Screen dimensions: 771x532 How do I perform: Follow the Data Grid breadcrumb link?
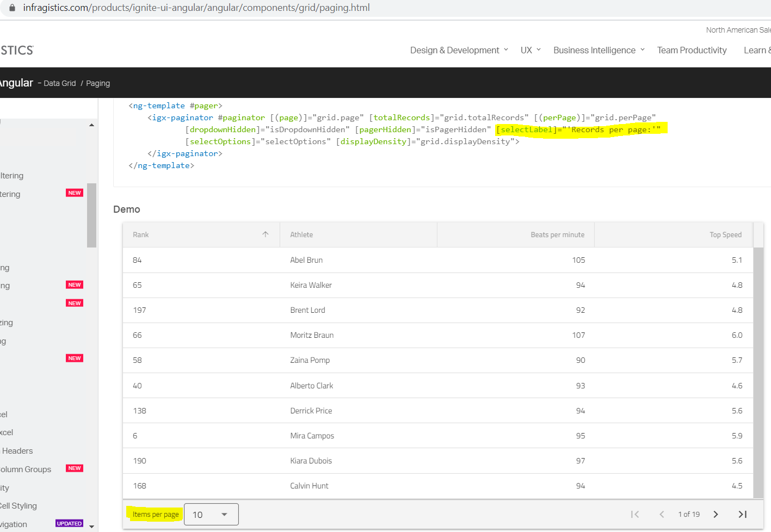pos(60,83)
